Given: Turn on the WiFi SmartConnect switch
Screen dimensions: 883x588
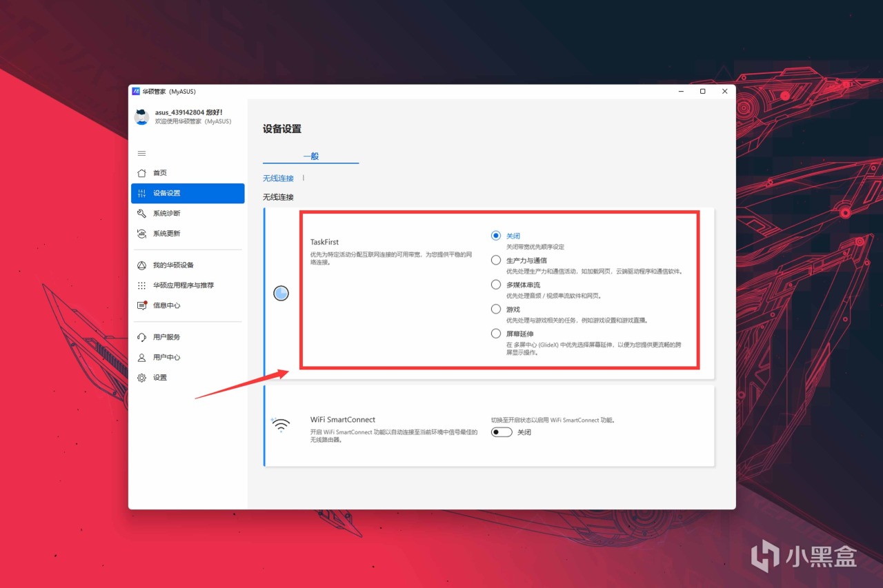Looking at the screenshot, I should tap(502, 432).
